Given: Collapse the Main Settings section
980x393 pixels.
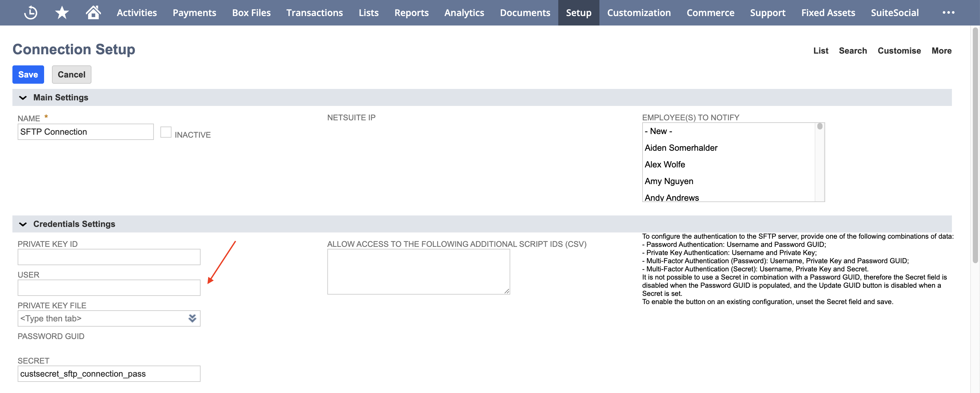Looking at the screenshot, I should [23, 97].
